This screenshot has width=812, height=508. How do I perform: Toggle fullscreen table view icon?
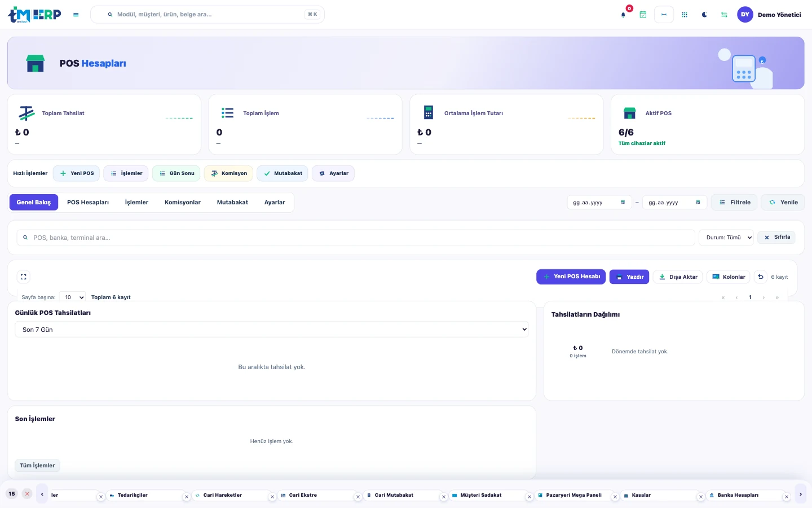[24, 277]
